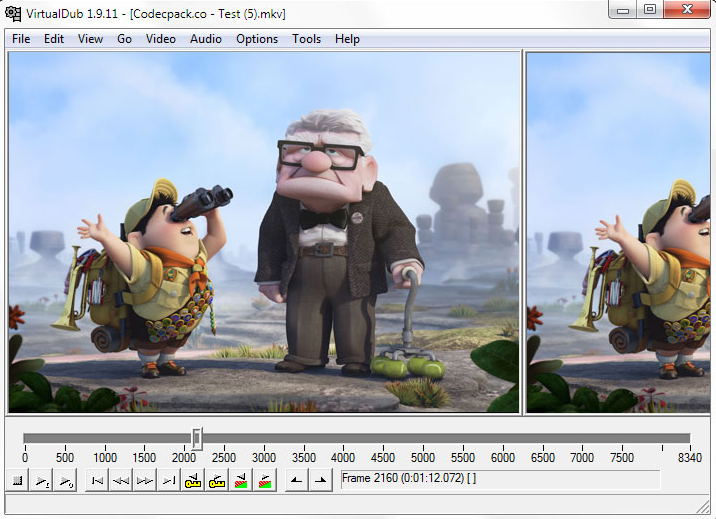Open the Tools menu
The image size is (716, 519).
306,39
